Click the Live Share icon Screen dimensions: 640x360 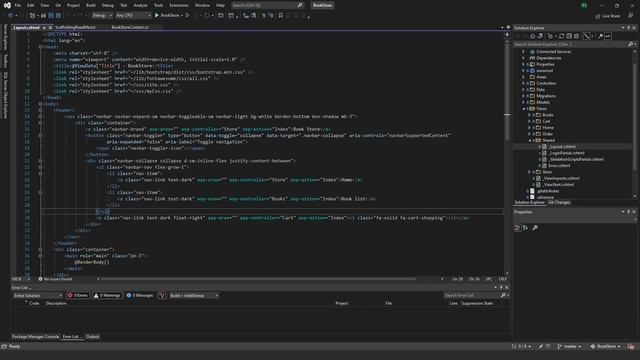[598, 16]
